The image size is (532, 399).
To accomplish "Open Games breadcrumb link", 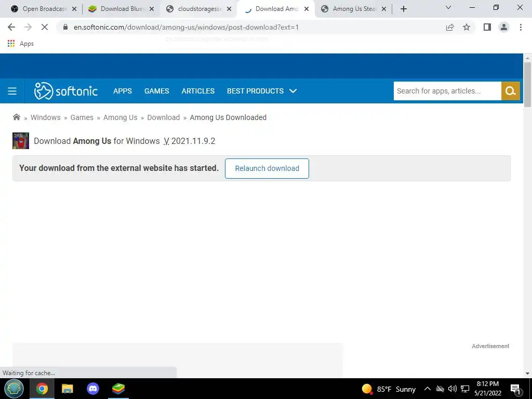I will click(x=82, y=117).
